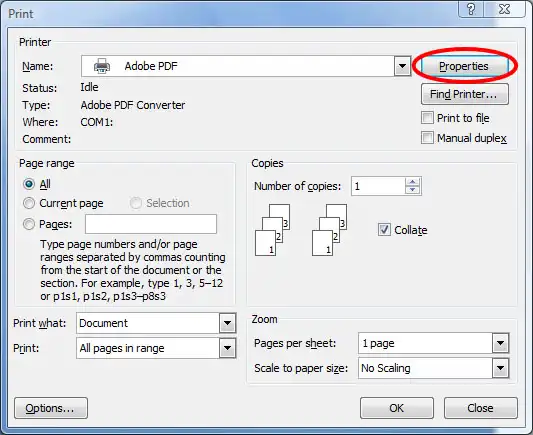Viewport: 533px width, 435px height.
Task: Click the Adobe PDF printer icon
Action: click(x=102, y=66)
